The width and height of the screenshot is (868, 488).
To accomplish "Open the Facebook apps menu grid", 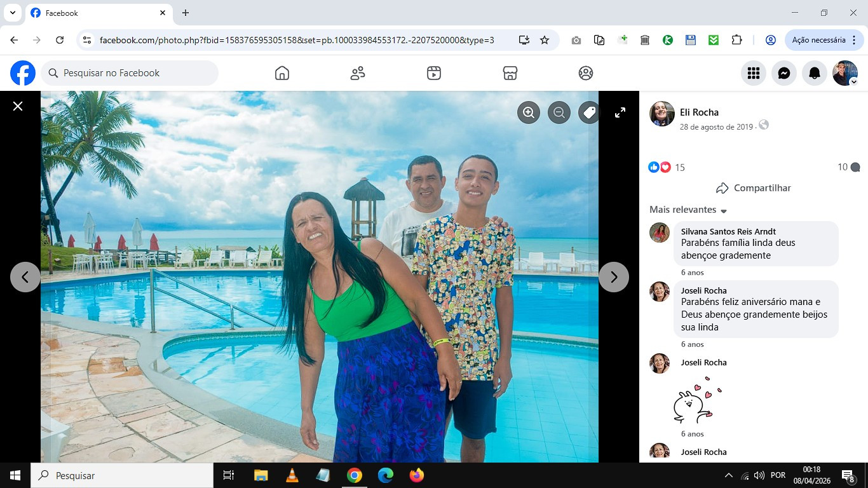I will tap(754, 74).
